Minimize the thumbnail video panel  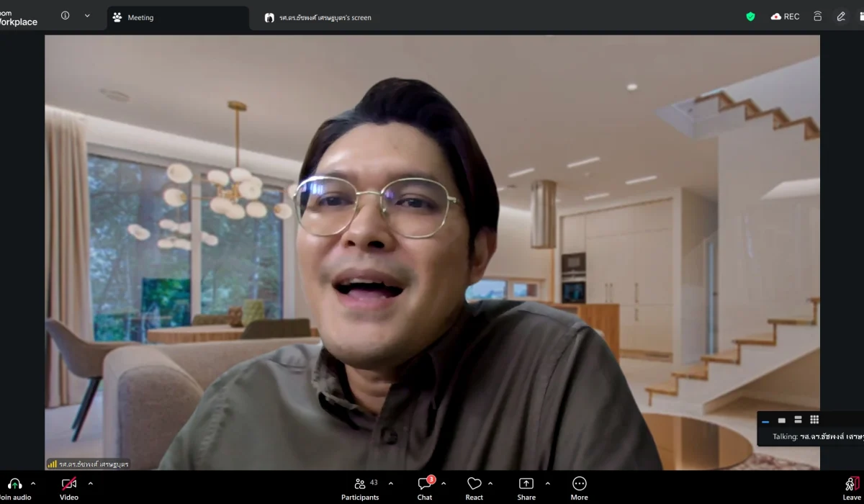765,421
